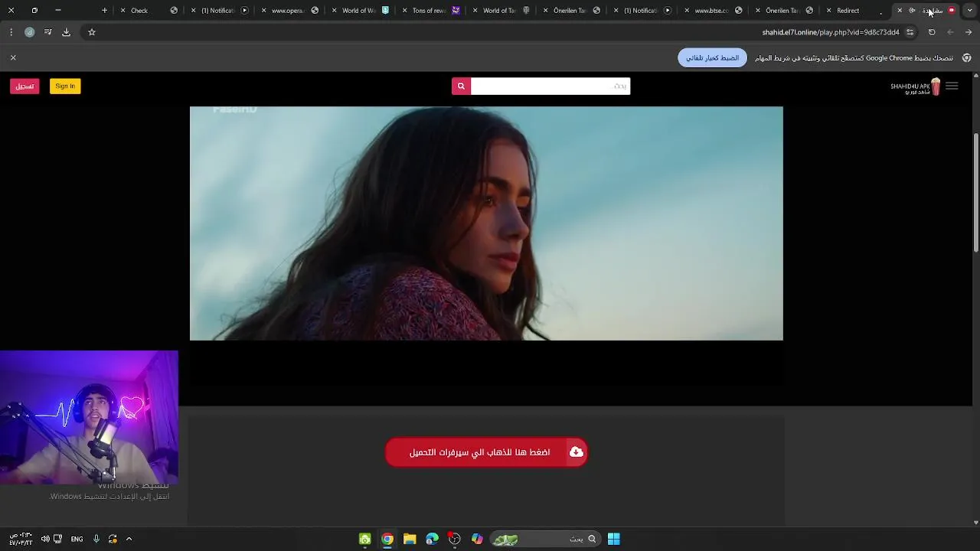
Task: Click the red search button
Action: [461, 86]
